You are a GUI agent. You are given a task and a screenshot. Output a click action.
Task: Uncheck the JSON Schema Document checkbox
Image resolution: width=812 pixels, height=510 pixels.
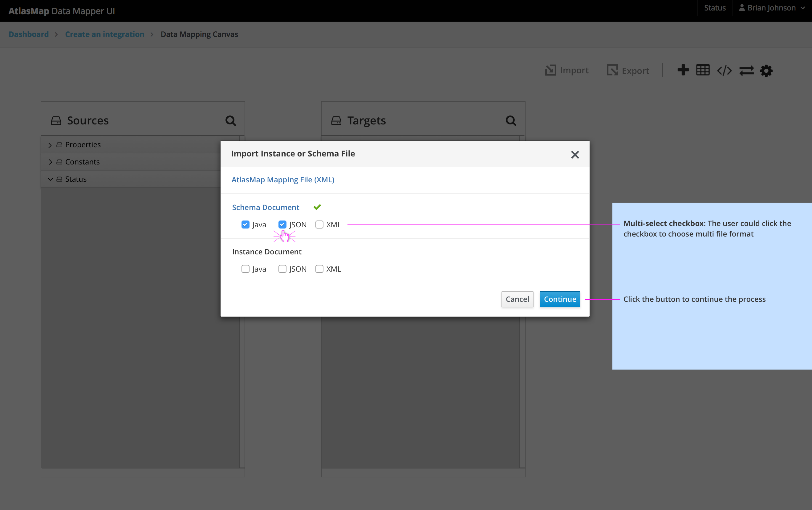(x=282, y=224)
